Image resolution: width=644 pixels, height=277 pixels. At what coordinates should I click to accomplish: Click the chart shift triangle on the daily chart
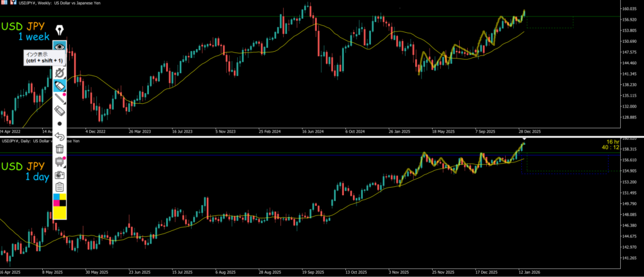(x=524, y=138)
